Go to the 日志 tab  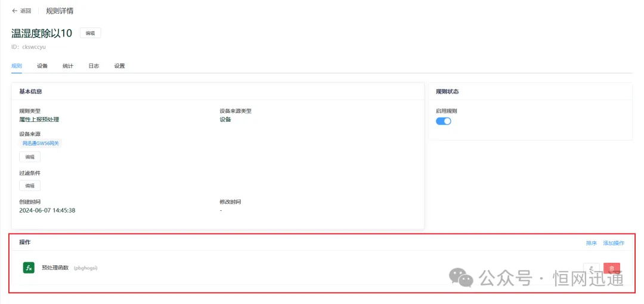pos(94,66)
